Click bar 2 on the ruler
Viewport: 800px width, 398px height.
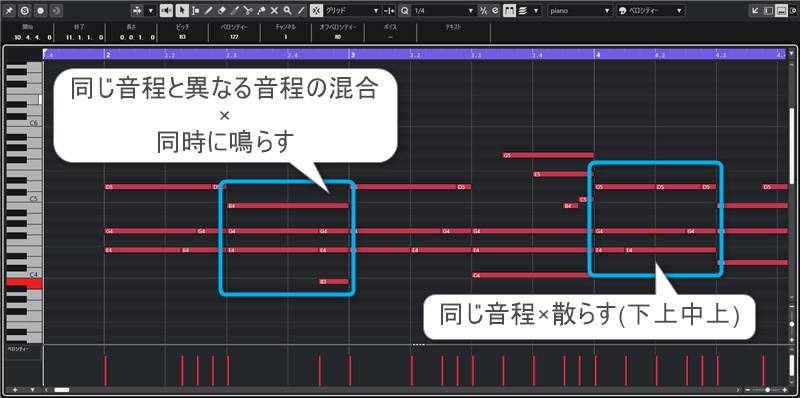108,54
